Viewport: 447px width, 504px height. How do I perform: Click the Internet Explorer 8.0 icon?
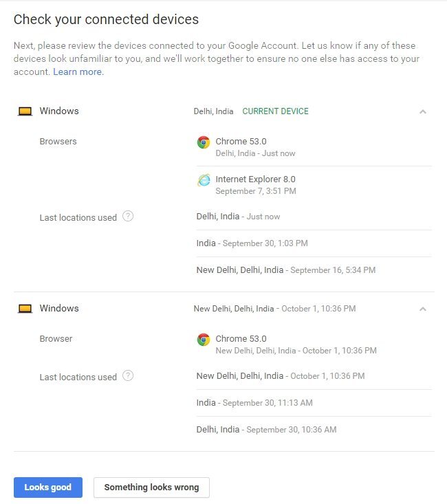pos(204,180)
